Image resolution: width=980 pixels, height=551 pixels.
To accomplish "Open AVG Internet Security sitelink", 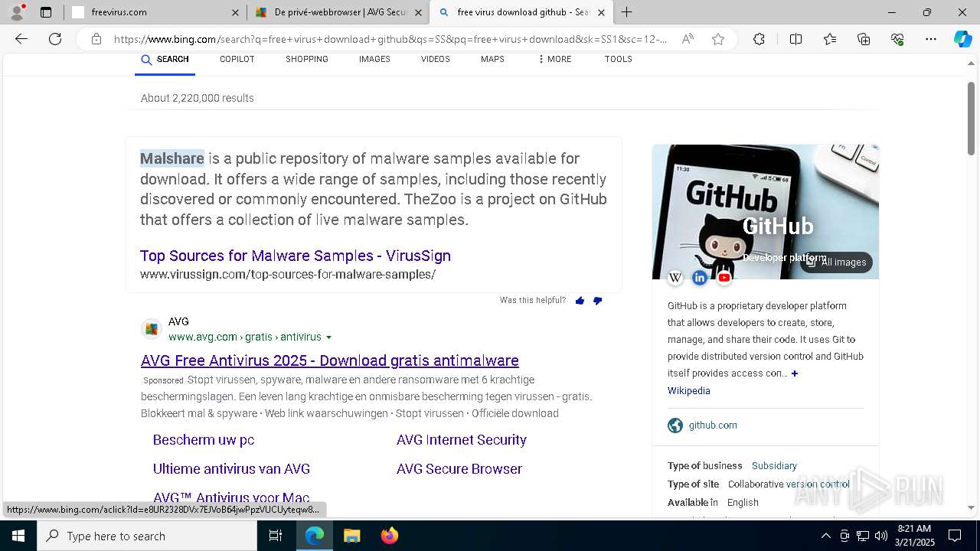I will pyautogui.click(x=462, y=440).
